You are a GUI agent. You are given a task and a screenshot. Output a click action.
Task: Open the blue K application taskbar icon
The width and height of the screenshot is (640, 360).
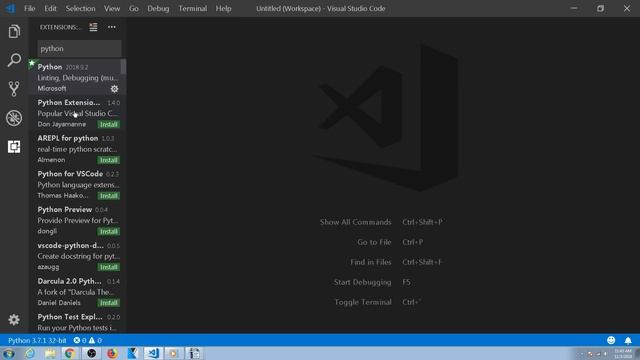132,353
